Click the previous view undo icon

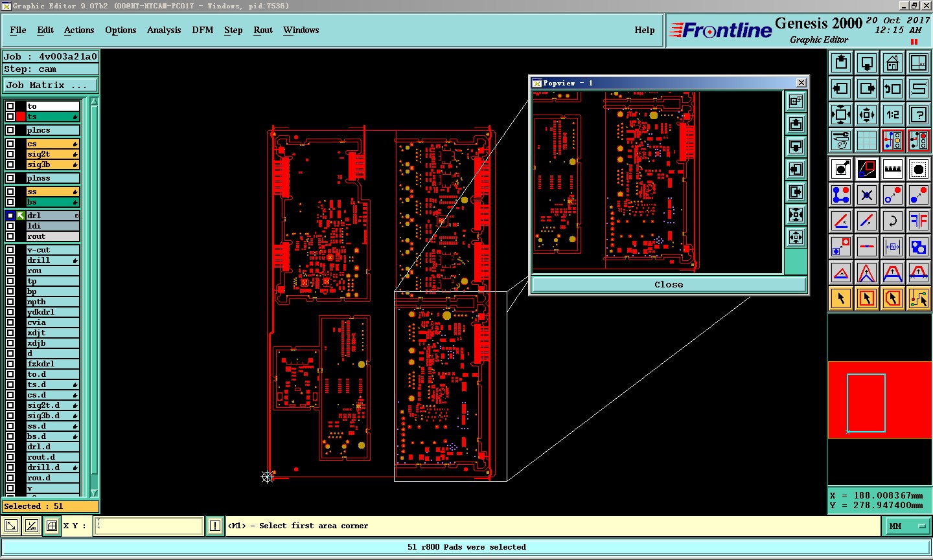tap(893, 89)
